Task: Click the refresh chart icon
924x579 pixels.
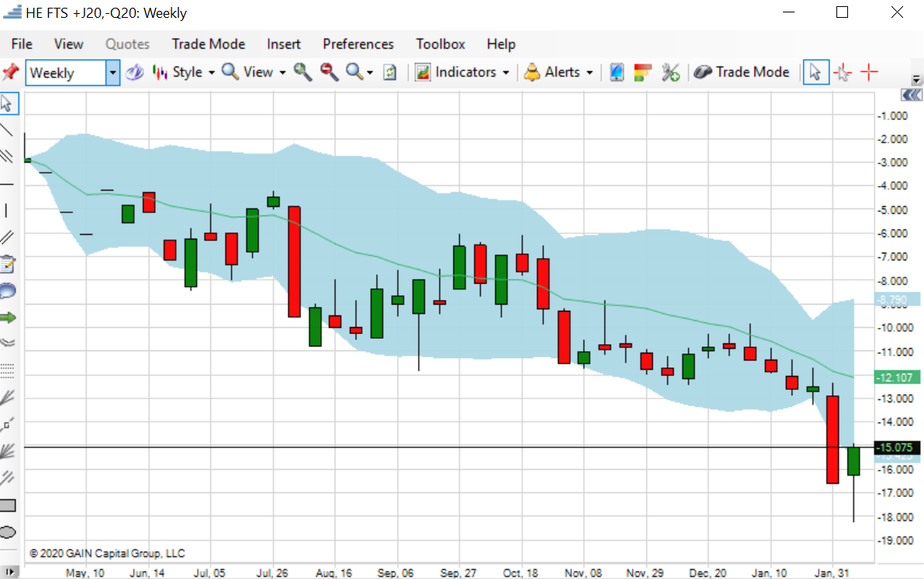Action: click(x=390, y=72)
